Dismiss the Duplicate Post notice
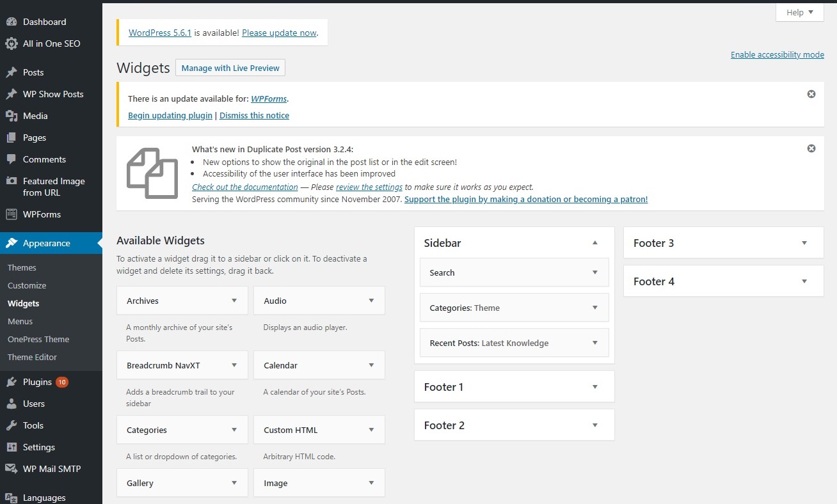837x504 pixels. [x=811, y=148]
